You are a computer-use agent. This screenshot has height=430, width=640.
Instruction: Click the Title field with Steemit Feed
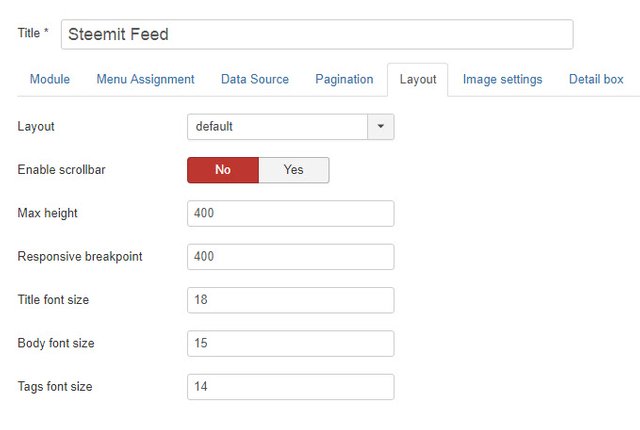click(x=317, y=34)
